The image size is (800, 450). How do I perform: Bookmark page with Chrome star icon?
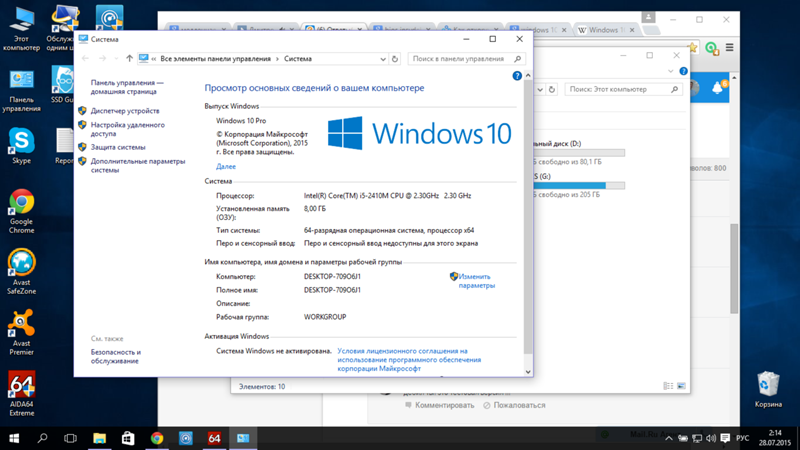point(692,47)
